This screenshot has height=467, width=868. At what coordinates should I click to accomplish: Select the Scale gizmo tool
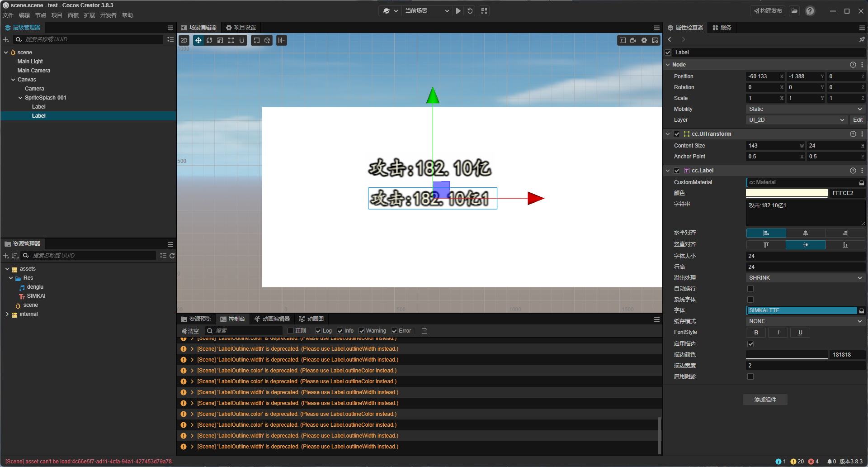tap(220, 40)
